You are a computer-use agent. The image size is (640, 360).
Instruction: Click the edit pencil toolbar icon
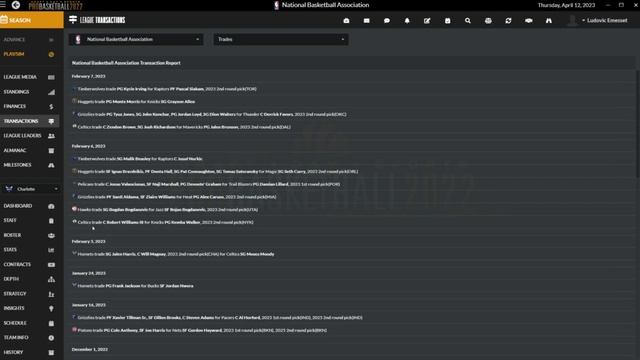[x=427, y=20]
